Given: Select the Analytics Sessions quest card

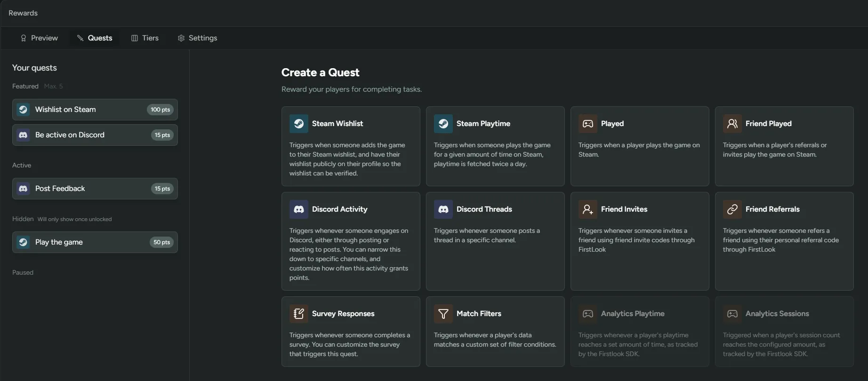Looking at the screenshot, I should 784,332.
